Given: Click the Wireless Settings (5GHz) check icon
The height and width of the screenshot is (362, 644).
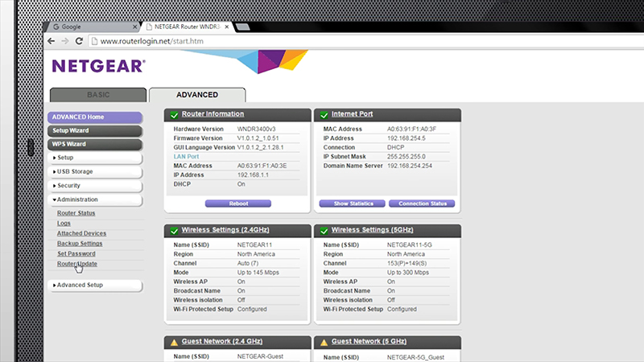Looking at the screenshot, I should 324,231.
